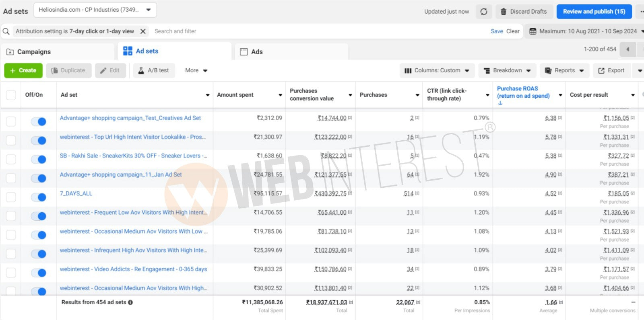Viewport: 644px width, 320px height.
Task: Turn off the 7_DAYS_ALL ad set toggle
Action: (x=39, y=197)
